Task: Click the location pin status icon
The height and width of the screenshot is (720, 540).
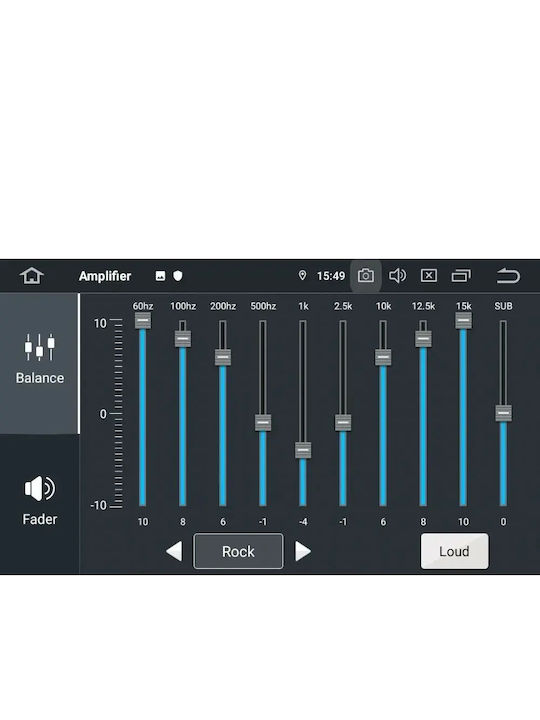Action: point(302,275)
